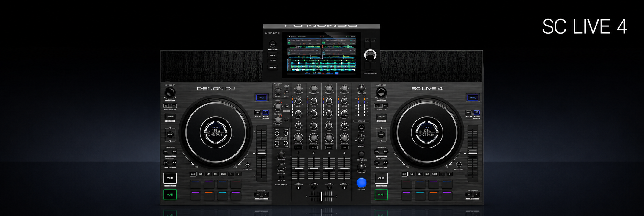Screen dimensions: 644x216
Task: Hit left deck teal-lit performance pad
Action: coord(222,195)
